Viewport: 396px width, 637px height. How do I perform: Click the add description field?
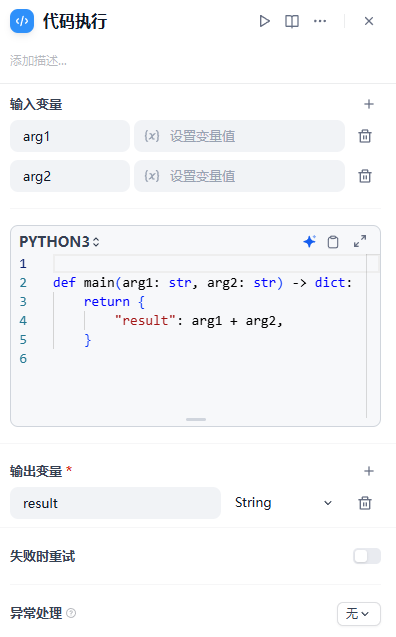[x=38, y=61]
